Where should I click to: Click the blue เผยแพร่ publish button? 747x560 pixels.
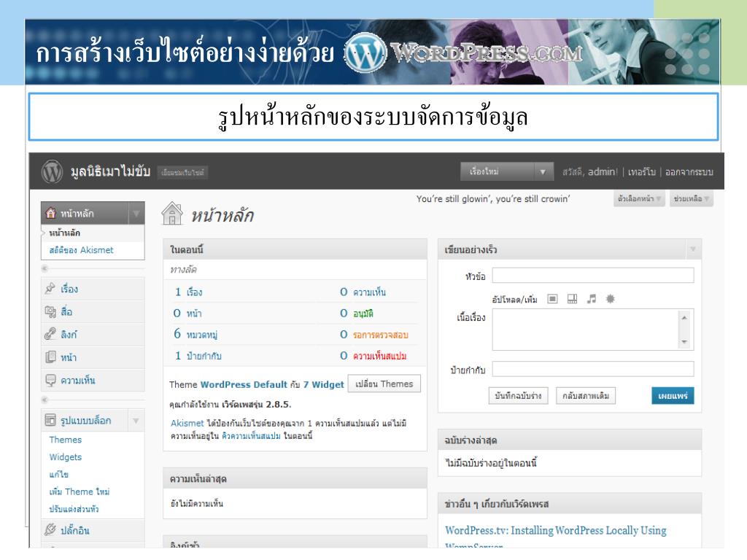point(673,395)
